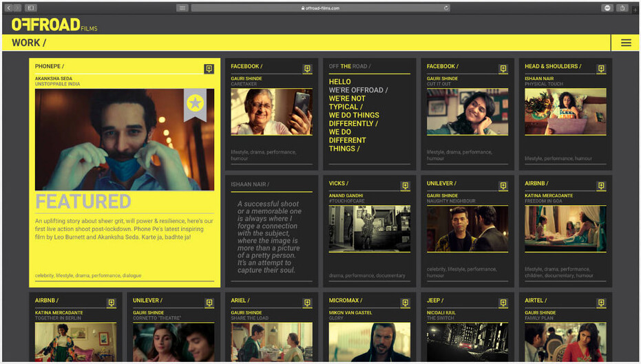The image size is (641, 364).
Task: Open the Jeep The Switch thumbnail
Action: click(x=467, y=343)
